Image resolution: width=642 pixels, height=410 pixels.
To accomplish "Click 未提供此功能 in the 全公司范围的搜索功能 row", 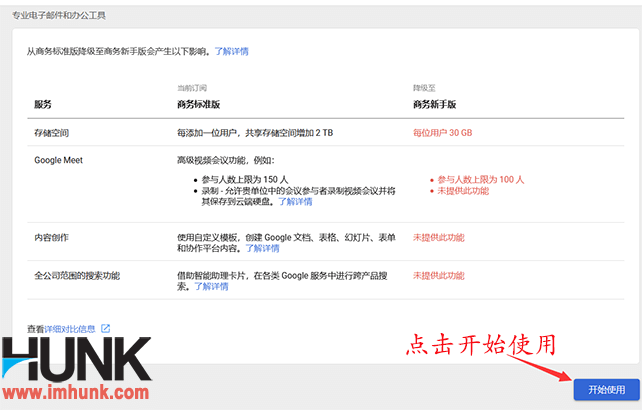I will coord(439,276).
